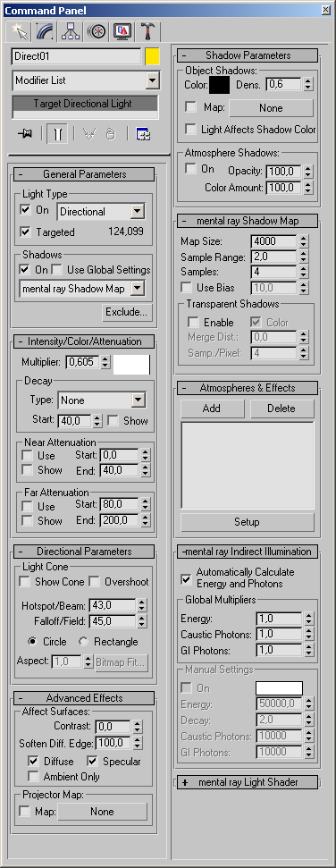Click the black shadow color swatch
Screen dimensions: 336x868
220,85
